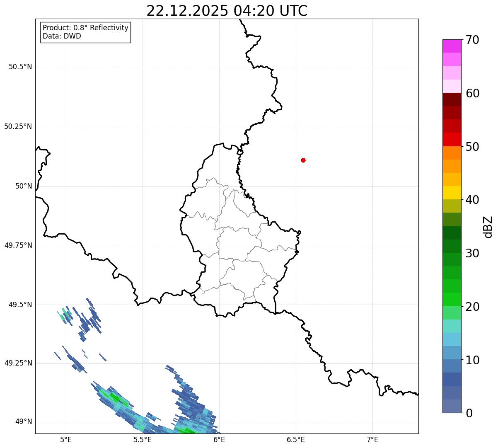Click the orange colorbar swatch below 50

tap(452, 153)
